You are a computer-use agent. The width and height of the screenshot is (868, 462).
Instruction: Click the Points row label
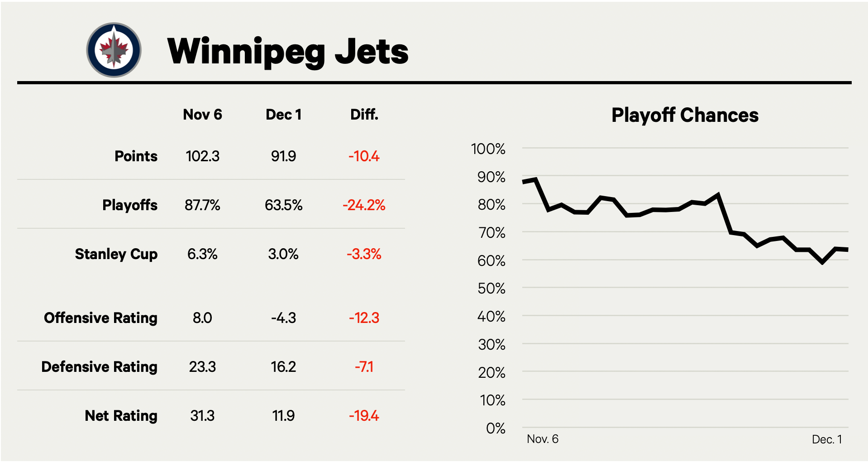click(x=136, y=156)
